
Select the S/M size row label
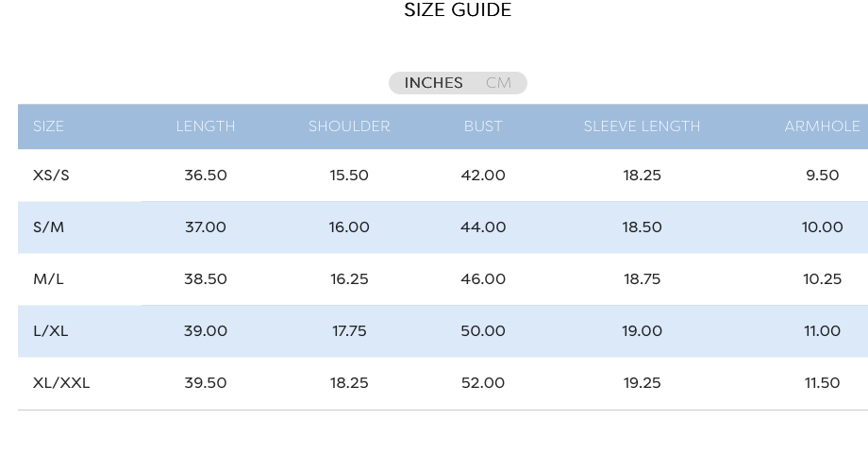tap(49, 227)
